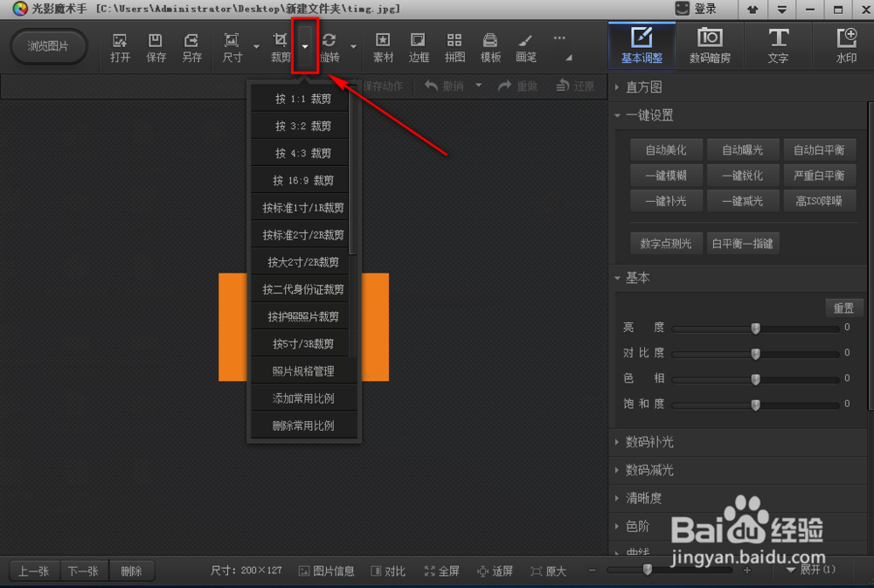This screenshot has height=588, width=874.
Task: Toggle the 对比 compare view
Action: click(x=388, y=571)
